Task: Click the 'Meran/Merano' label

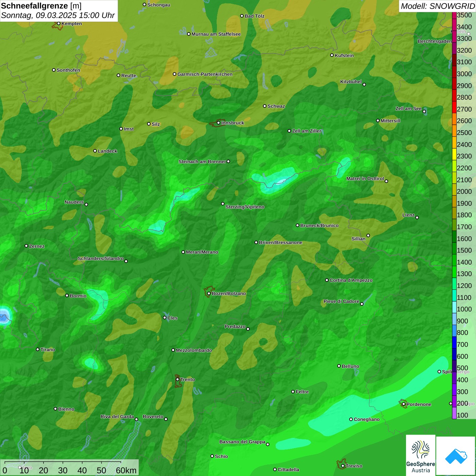Action: click(x=202, y=252)
